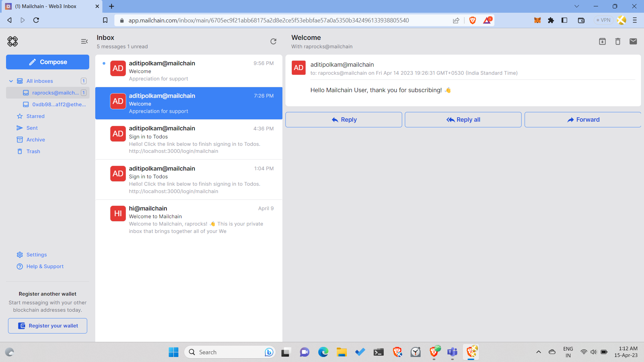Click Register your wallet button
This screenshot has width=644, height=362.
click(x=48, y=326)
